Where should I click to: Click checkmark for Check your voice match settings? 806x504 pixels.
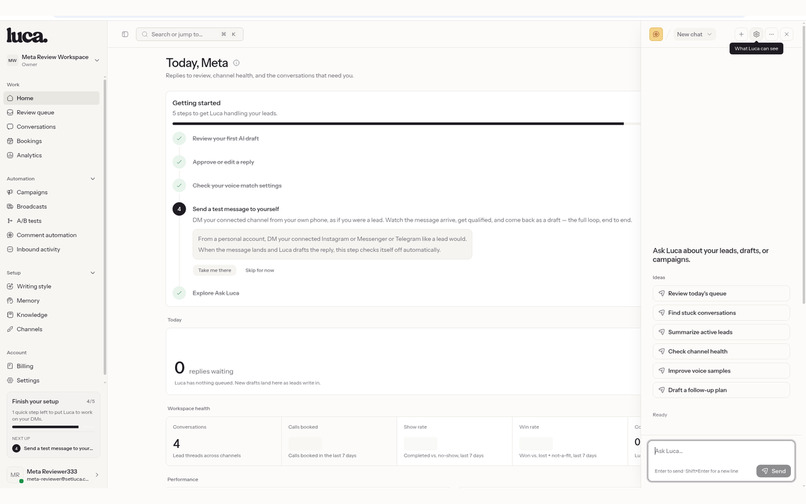pyautogui.click(x=179, y=186)
